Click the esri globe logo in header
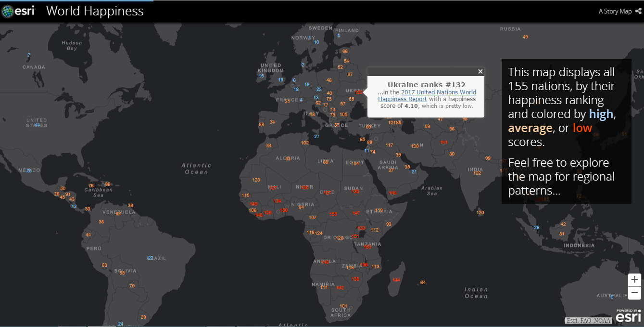The width and height of the screenshot is (644, 327). pos(8,11)
